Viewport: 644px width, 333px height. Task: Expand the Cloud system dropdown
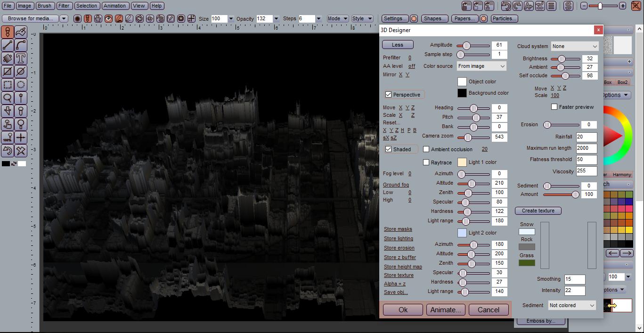click(x=574, y=46)
